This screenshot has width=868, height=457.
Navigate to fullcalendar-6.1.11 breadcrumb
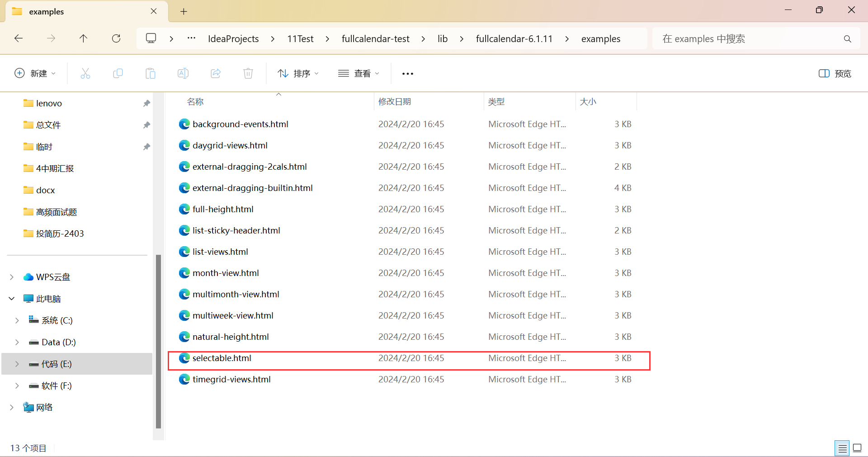pyautogui.click(x=514, y=39)
